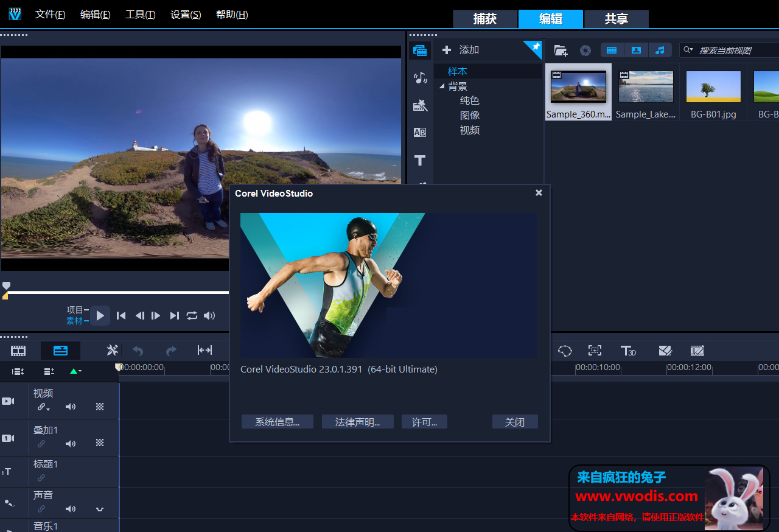Open the Track Manager icon above the timeline
779x532 pixels.
point(18,371)
